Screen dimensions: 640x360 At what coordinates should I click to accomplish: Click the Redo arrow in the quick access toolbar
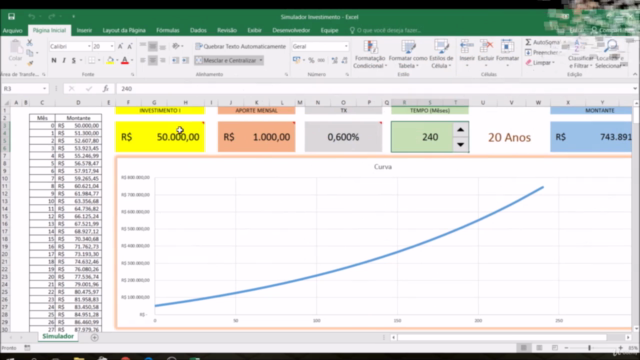coord(51,17)
